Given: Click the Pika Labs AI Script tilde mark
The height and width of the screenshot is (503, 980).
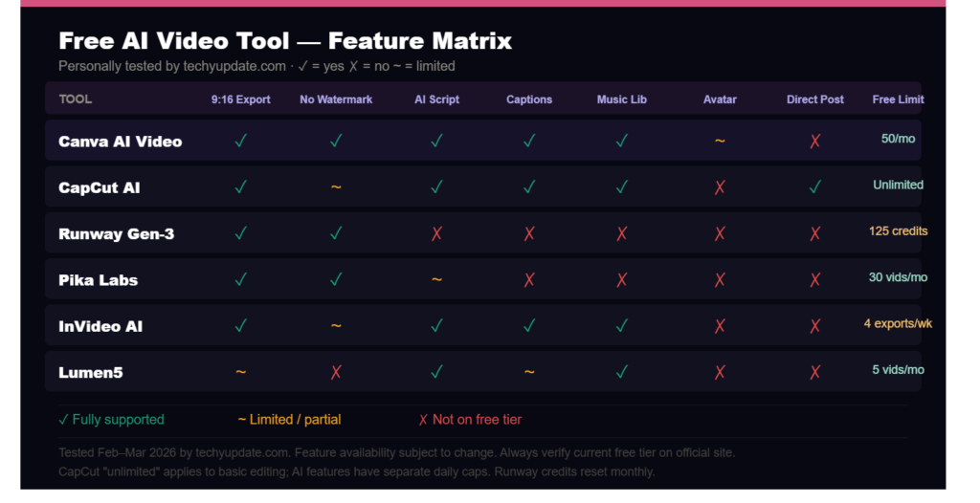Looking at the screenshot, I should click(x=436, y=279).
